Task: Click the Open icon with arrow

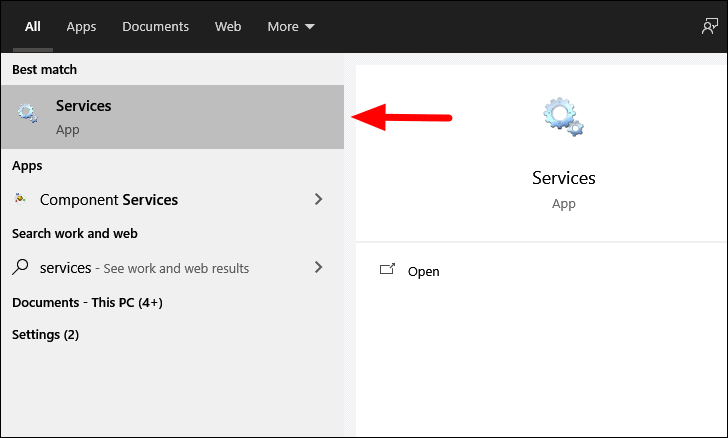Action: pos(387,269)
